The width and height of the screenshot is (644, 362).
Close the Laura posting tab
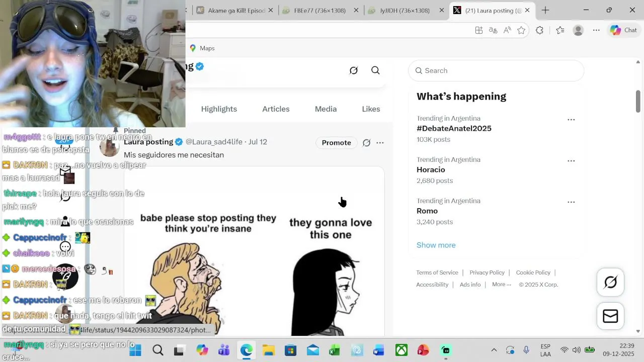527,10
